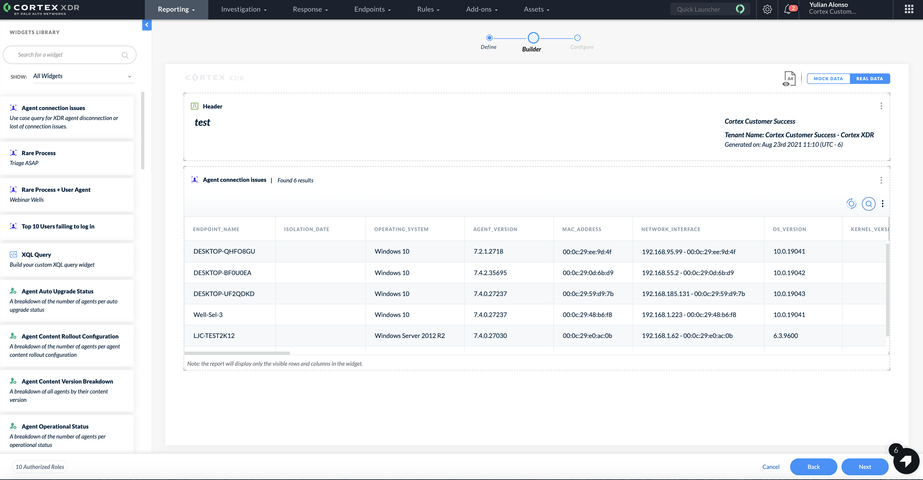Expand the Endpoints menu dropdown
Image resolution: width=923 pixels, height=480 pixels.
[372, 9]
